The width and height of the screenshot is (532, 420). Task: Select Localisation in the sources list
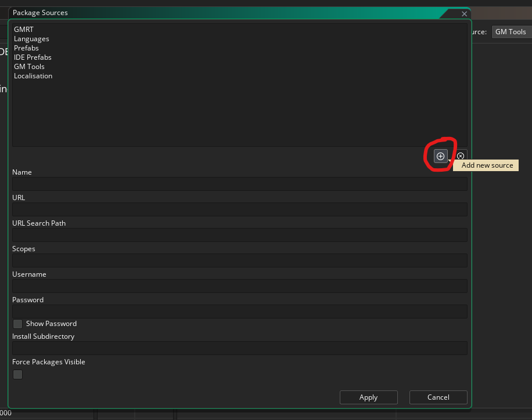pos(33,76)
